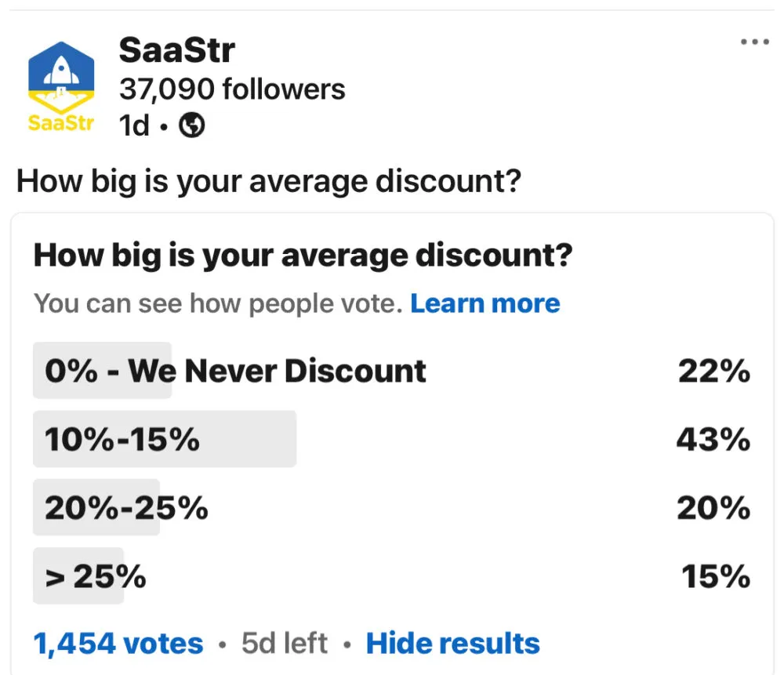
Task: Click the 43% result percentage
Action: (713, 440)
